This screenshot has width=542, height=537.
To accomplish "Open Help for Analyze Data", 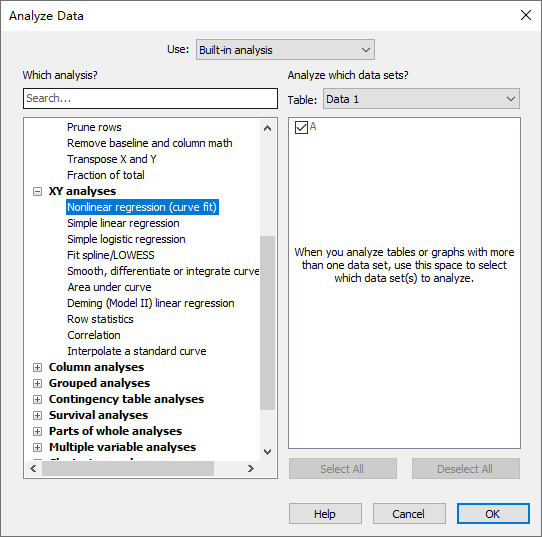I will [x=325, y=514].
